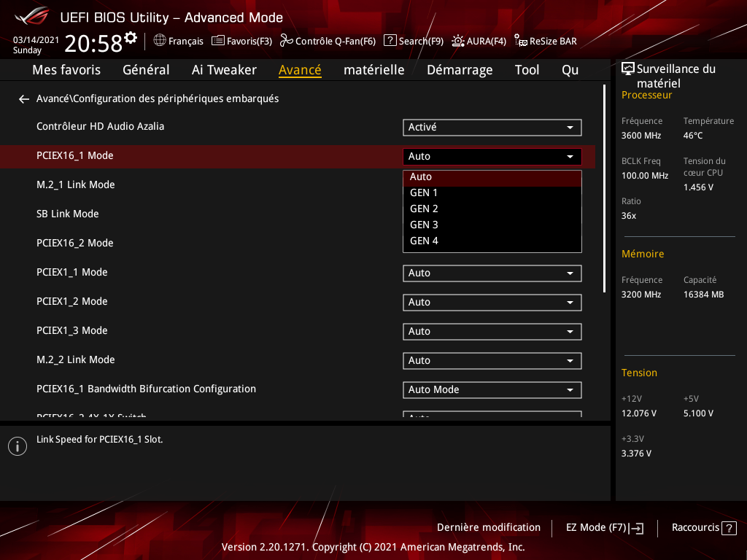Open the PCIEX1_1 Mode dropdown

coord(492,273)
